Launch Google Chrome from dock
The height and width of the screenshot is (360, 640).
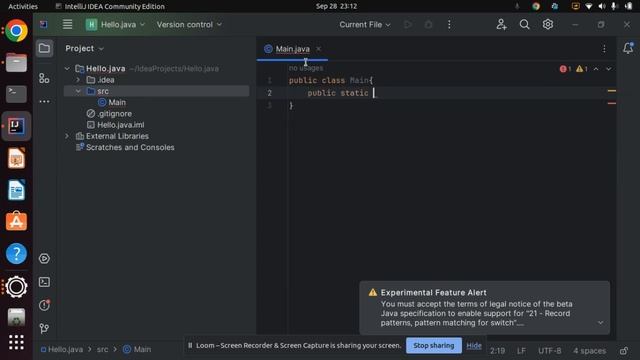[16, 31]
